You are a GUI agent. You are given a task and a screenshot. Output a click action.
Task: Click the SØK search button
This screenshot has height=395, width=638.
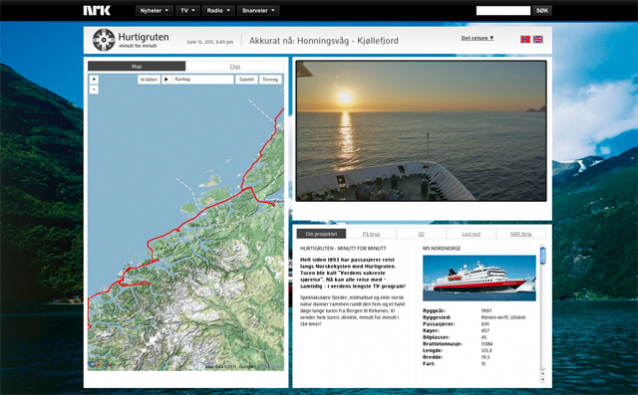(x=542, y=11)
